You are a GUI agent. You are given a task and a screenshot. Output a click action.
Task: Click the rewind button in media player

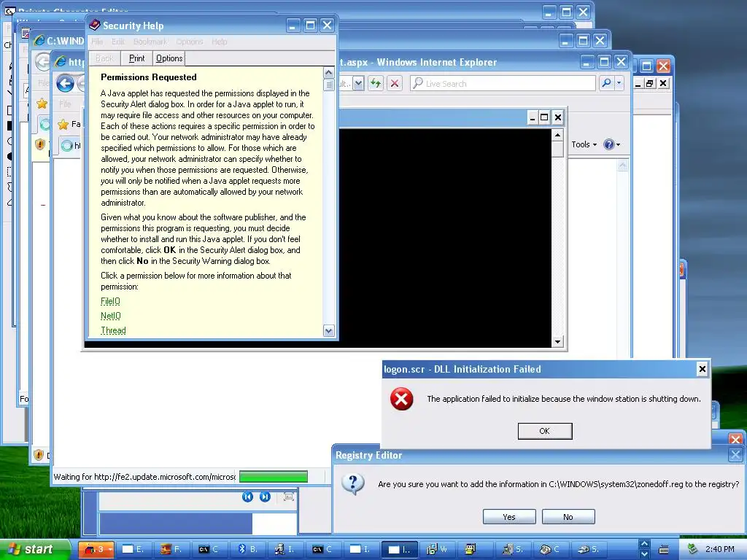point(247,497)
